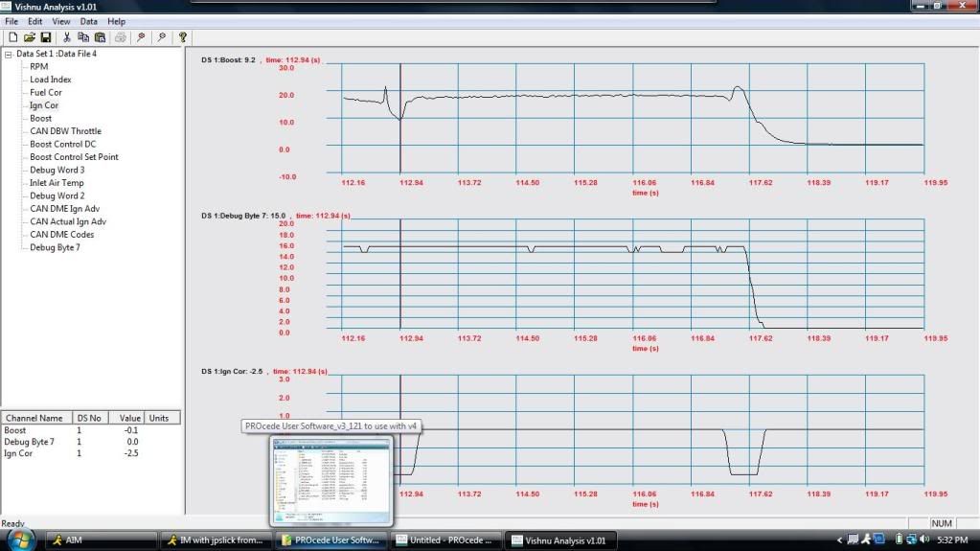Switch to AIM in the taskbar
Image resolution: width=980 pixels, height=551 pixels.
point(101,540)
